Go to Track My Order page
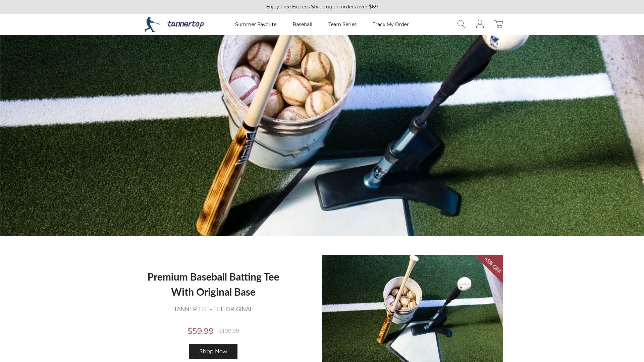644x362 pixels. 390,24
